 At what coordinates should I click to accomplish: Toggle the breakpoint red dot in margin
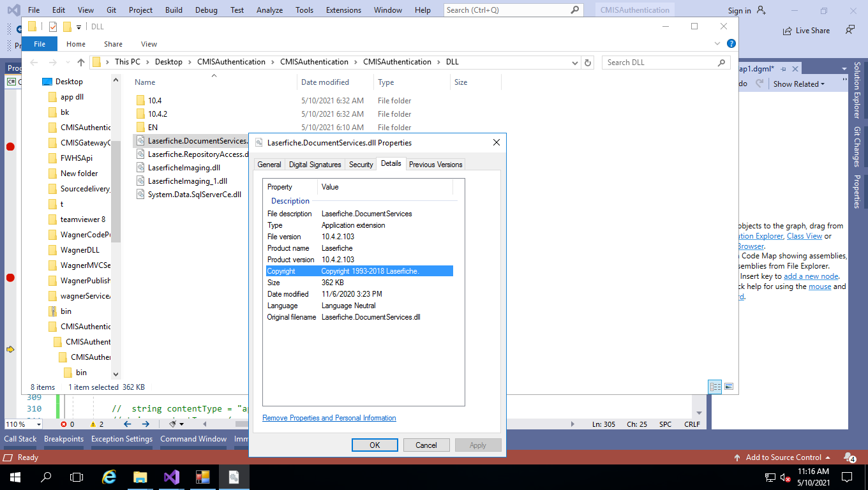[x=10, y=147]
